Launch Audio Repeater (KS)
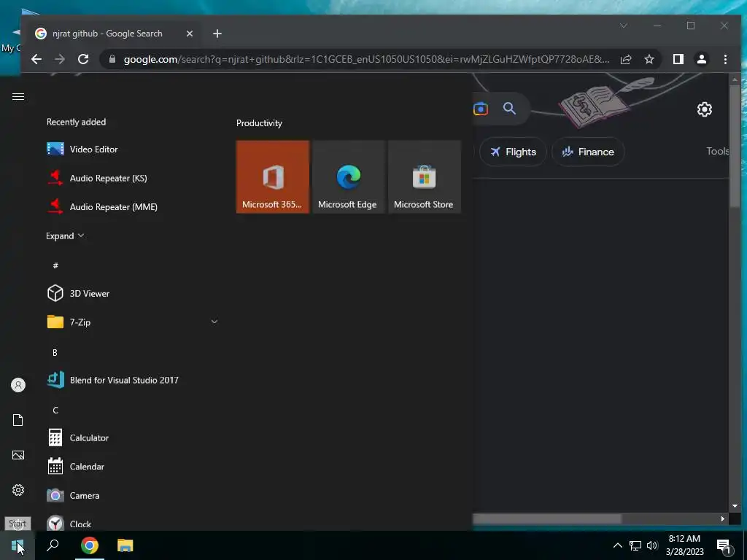Viewport: 747px width, 560px height. [131, 178]
